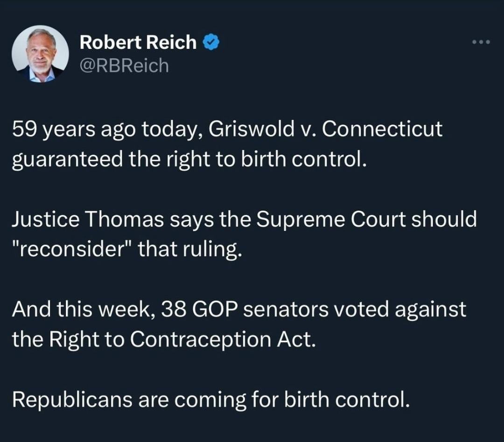
Task: Click the word "should" ending the third line
Action: tap(444, 220)
